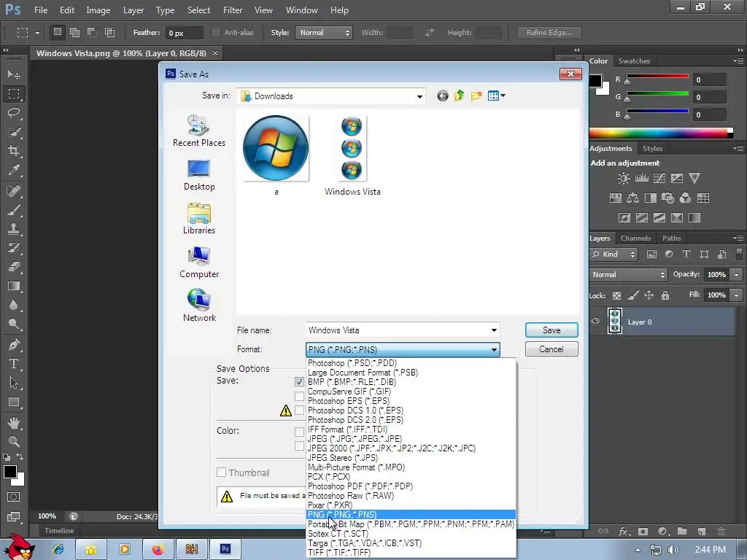Open layer blend mode Normal dropdown

628,275
